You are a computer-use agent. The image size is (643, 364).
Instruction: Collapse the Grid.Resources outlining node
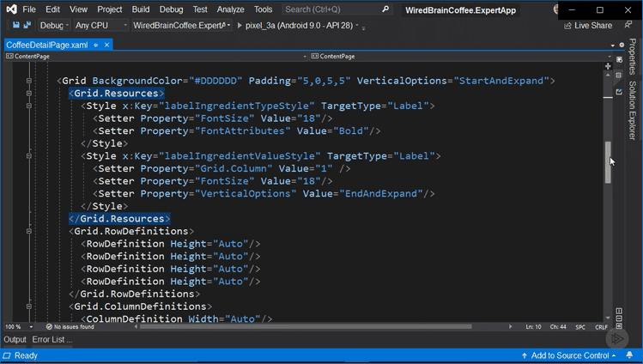tap(28, 94)
